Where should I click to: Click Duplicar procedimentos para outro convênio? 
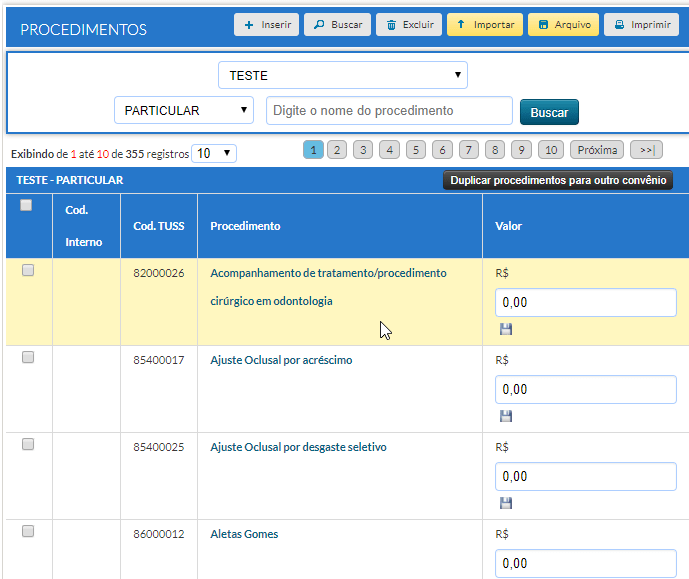tap(558, 180)
